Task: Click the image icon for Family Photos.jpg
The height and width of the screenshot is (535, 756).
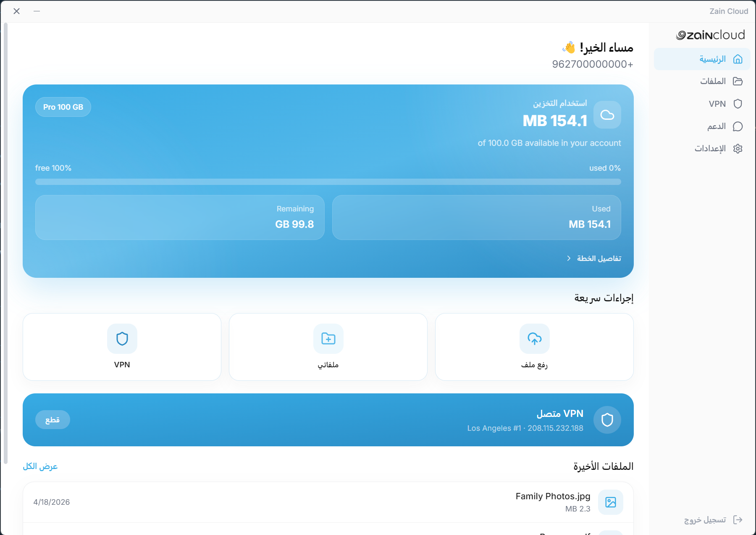Action: [x=610, y=502]
